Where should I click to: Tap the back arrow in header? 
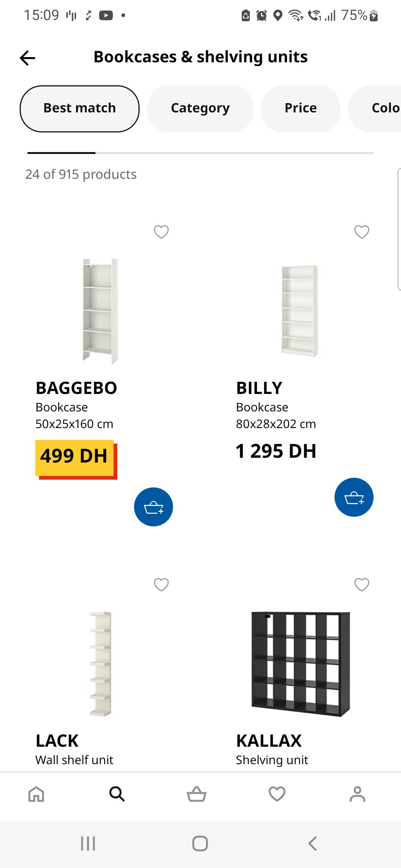coord(27,58)
